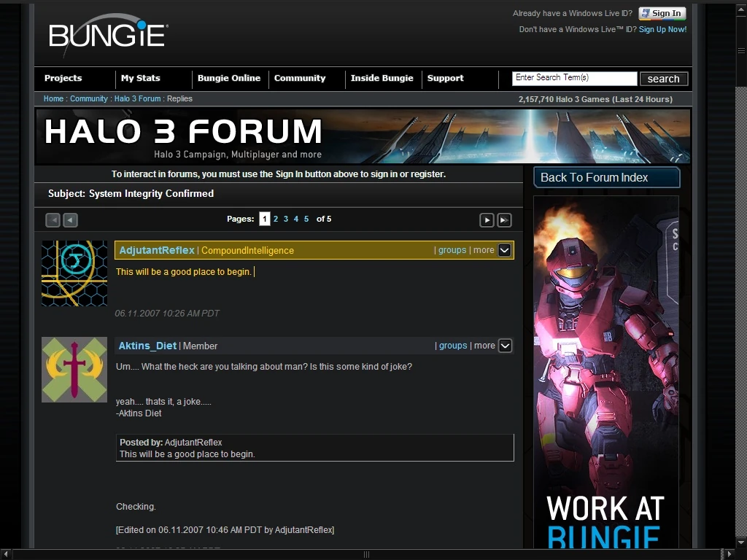Viewport: 747px width, 560px height.
Task: Click 'This will be a good place to begin.' post text
Action: click(x=183, y=272)
